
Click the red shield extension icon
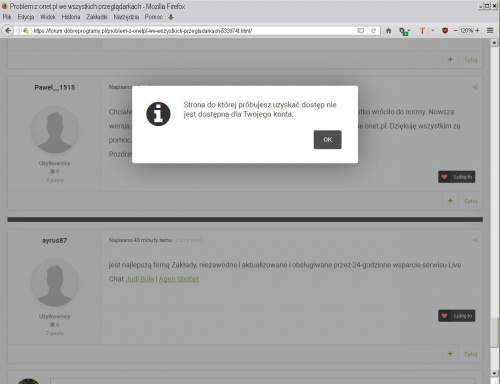445,31
